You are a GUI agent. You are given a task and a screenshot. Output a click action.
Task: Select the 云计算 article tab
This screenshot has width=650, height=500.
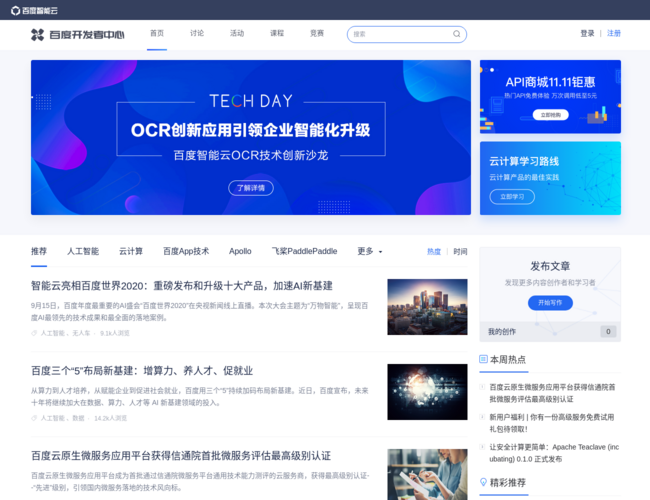click(x=131, y=251)
